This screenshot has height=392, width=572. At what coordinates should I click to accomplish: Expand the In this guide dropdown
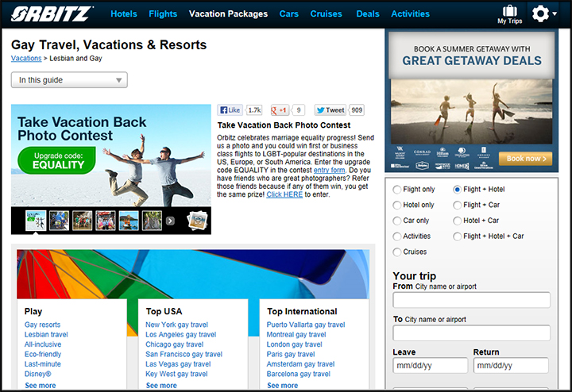tap(69, 80)
